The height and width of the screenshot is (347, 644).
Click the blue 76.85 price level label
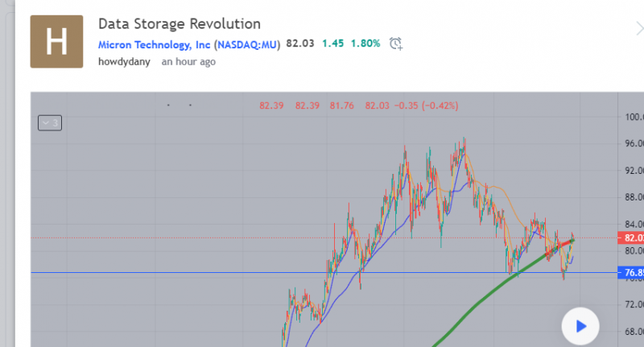[633, 273]
